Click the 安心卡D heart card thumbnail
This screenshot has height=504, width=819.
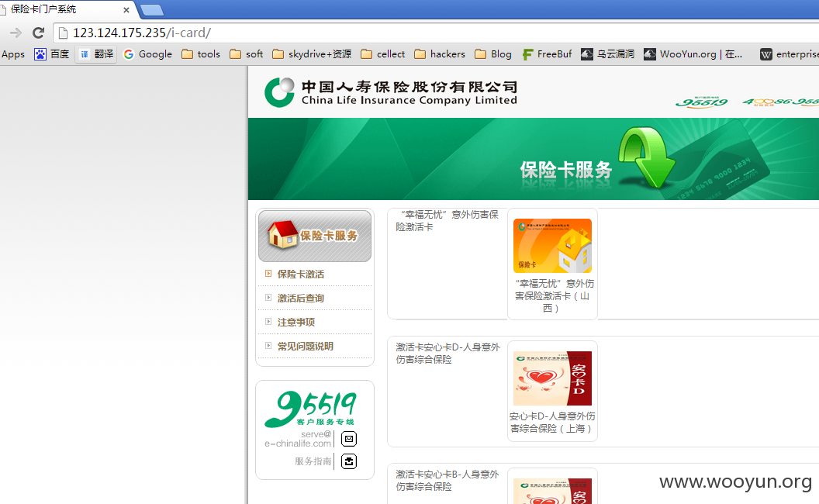click(552, 378)
